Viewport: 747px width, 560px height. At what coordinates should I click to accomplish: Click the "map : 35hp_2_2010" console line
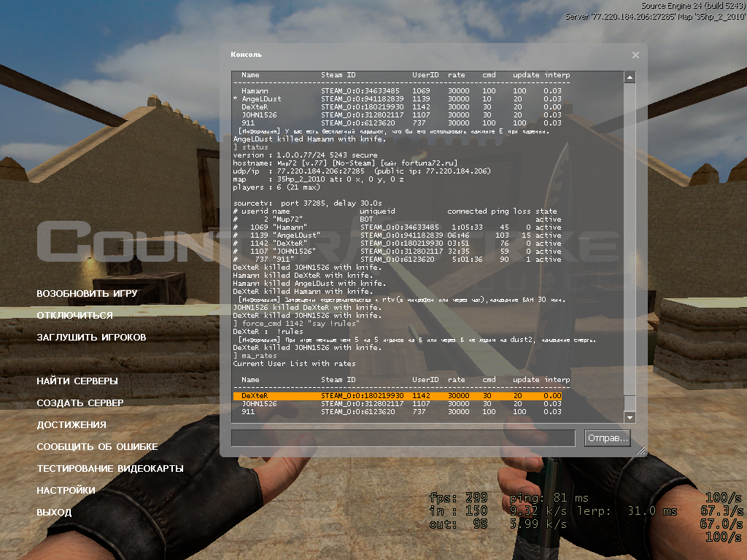[x=318, y=179]
